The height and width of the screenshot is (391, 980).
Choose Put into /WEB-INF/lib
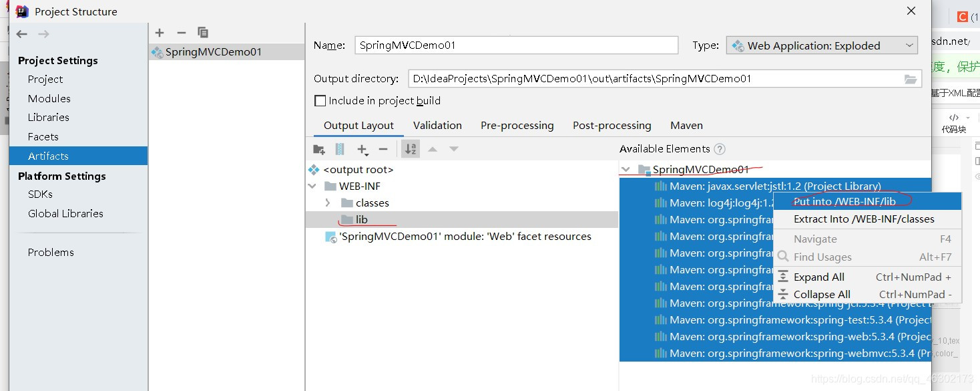point(867,201)
